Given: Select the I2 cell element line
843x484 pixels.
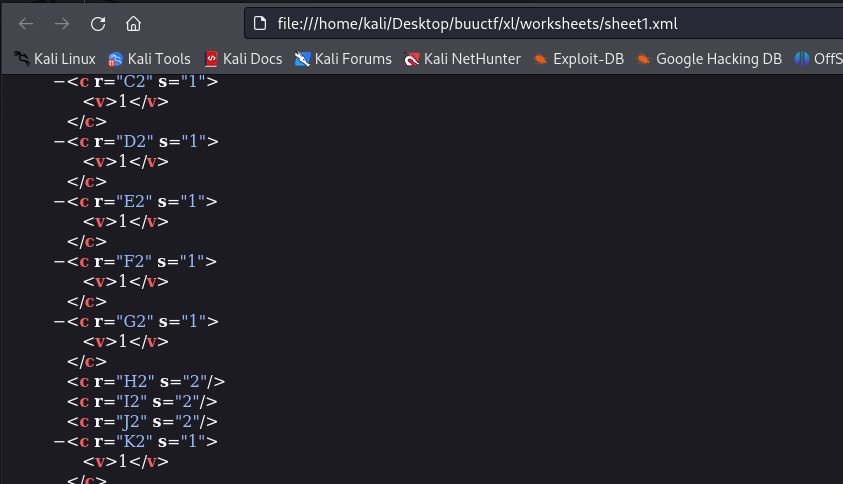Looking at the screenshot, I should point(142,402).
